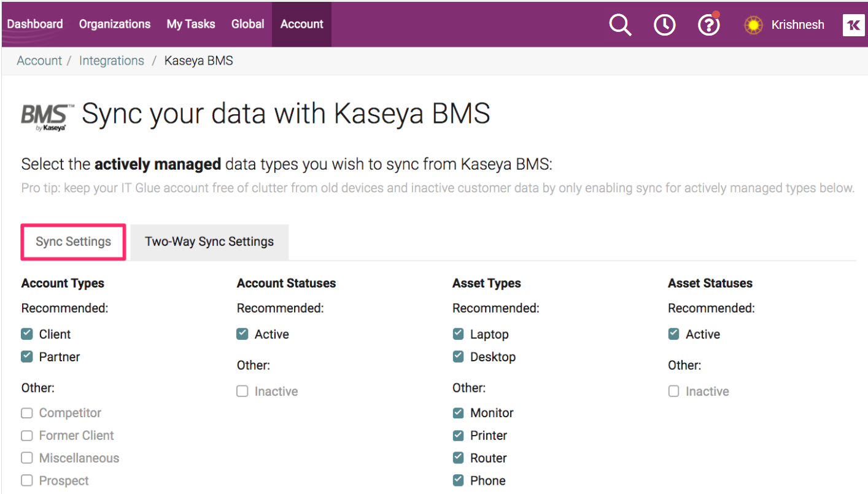Uncheck the Laptop asset type checkbox
The width and height of the screenshot is (868, 494).
click(x=458, y=334)
